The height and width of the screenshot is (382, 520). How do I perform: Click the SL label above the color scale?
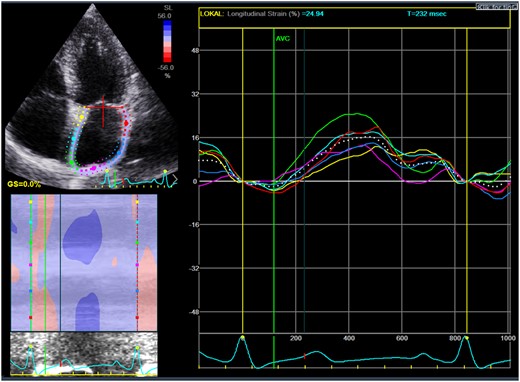pyautogui.click(x=168, y=8)
